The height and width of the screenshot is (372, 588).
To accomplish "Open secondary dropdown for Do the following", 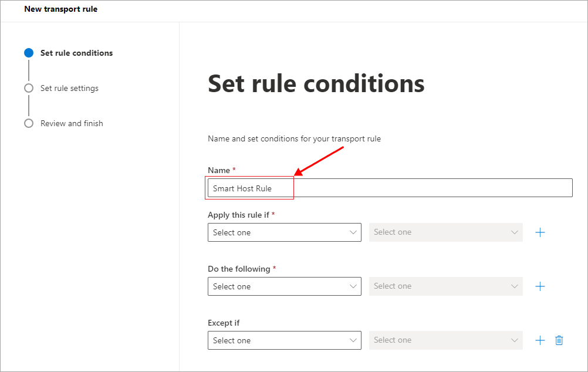I will click(445, 286).
